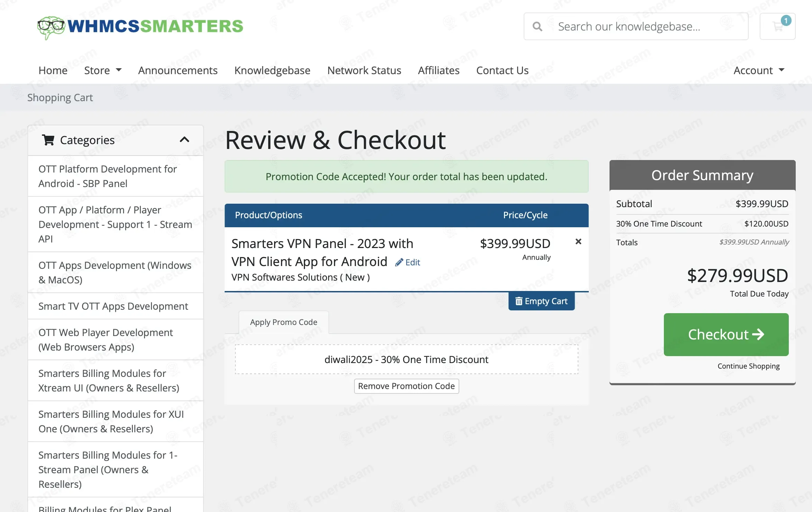Image resolution: width=812 pixels, height=512 pixels.
Task: Click the $399.99USD item price in cart
Action: (515, 244)
